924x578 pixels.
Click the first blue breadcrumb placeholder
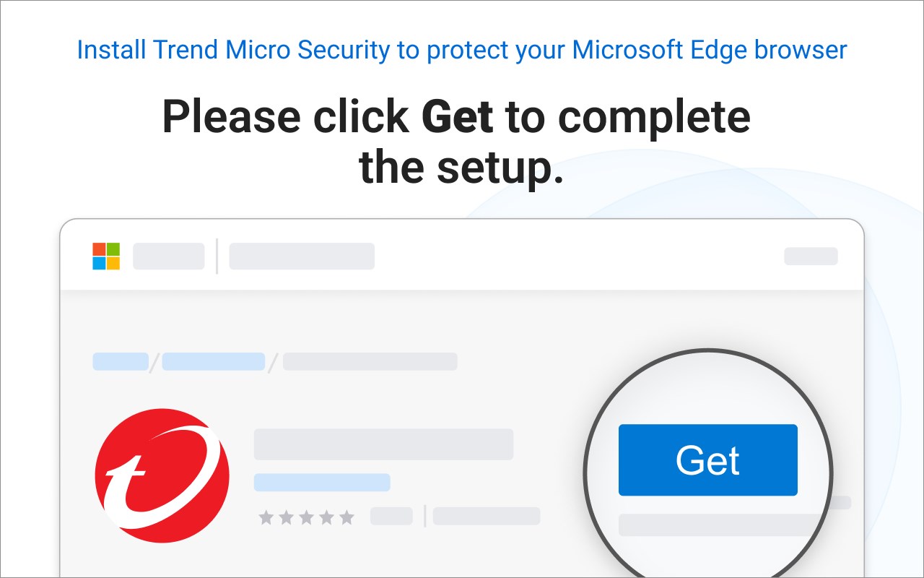tap(120, 361)
